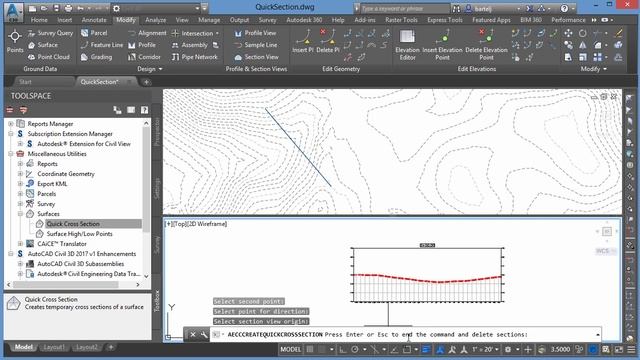Toggle grid display in status bar
This screenshot has height=360, width=640.
point(310,349)
